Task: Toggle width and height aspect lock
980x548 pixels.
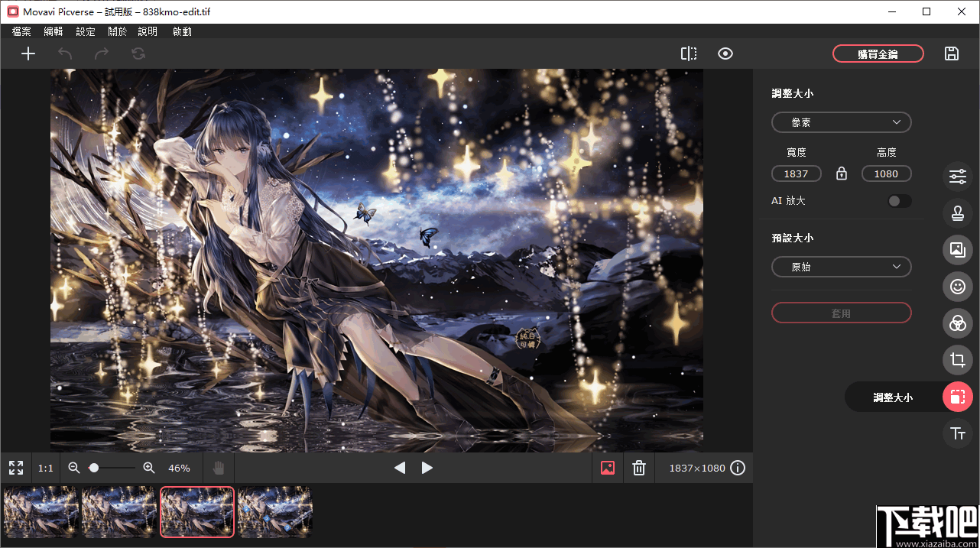Action: 842,173
